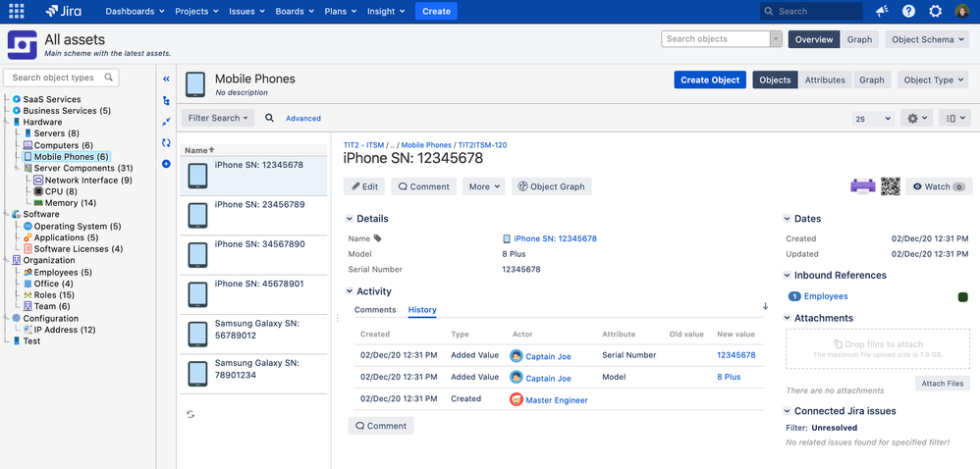Select the Attributes view button
Image resolution: width=980 pixels, height=469 pixels.
click(825, 79)
